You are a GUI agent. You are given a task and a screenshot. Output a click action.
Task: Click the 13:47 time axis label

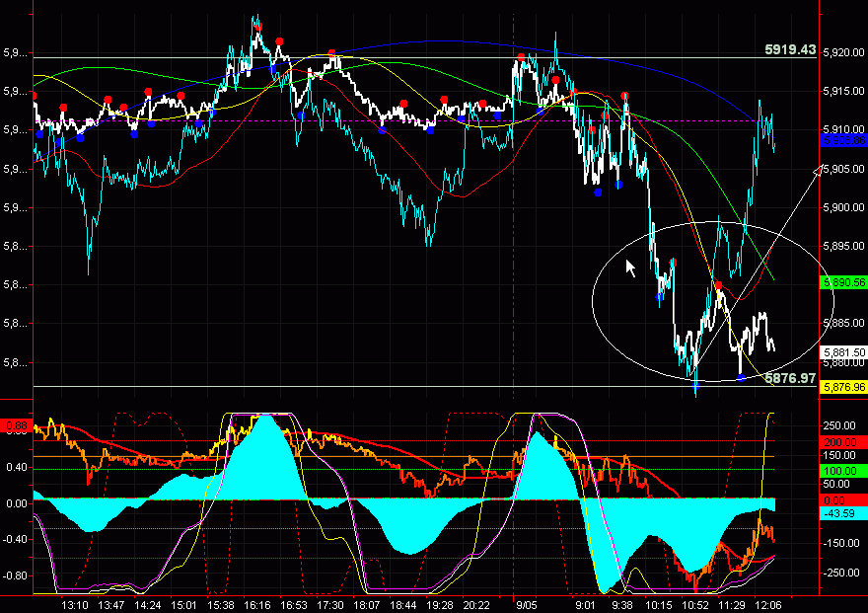(110, 605)
